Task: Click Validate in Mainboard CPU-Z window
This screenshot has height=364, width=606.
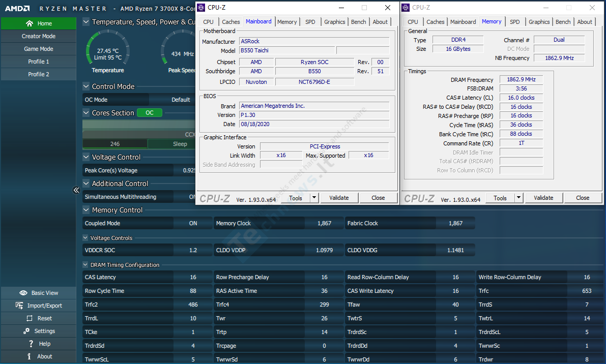Action: pos(339,198)
